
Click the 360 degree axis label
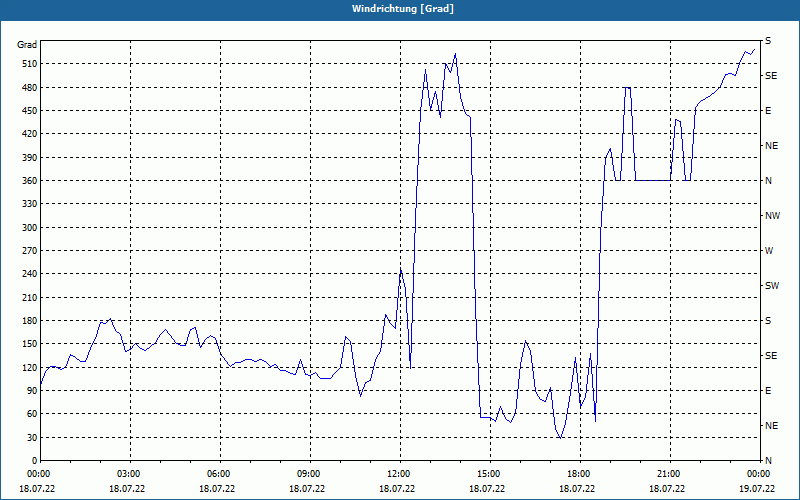[x=30, y=181]
